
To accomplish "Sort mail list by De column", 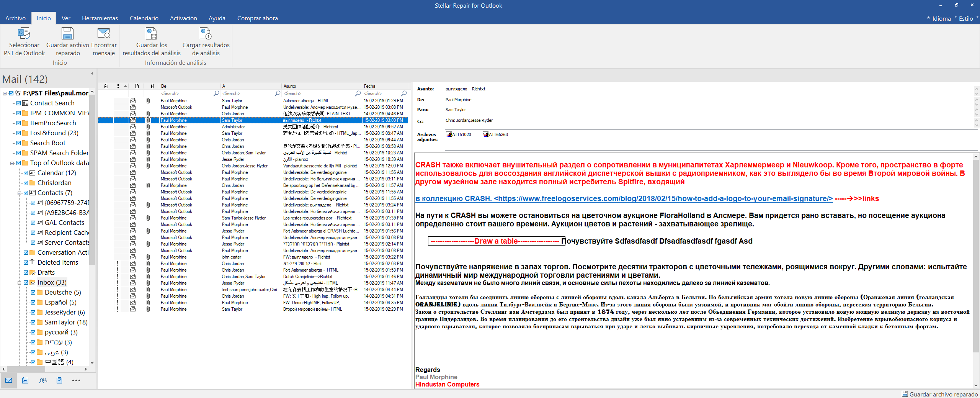I will point(190,86).
